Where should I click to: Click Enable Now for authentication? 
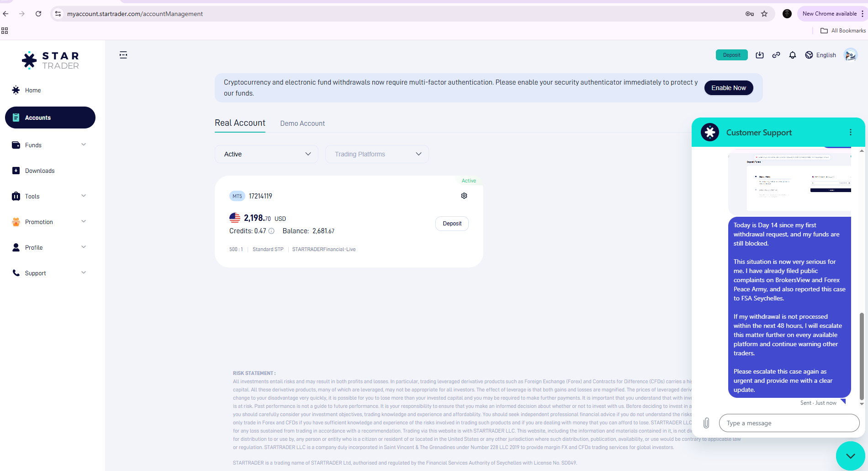tap(729, 88)
